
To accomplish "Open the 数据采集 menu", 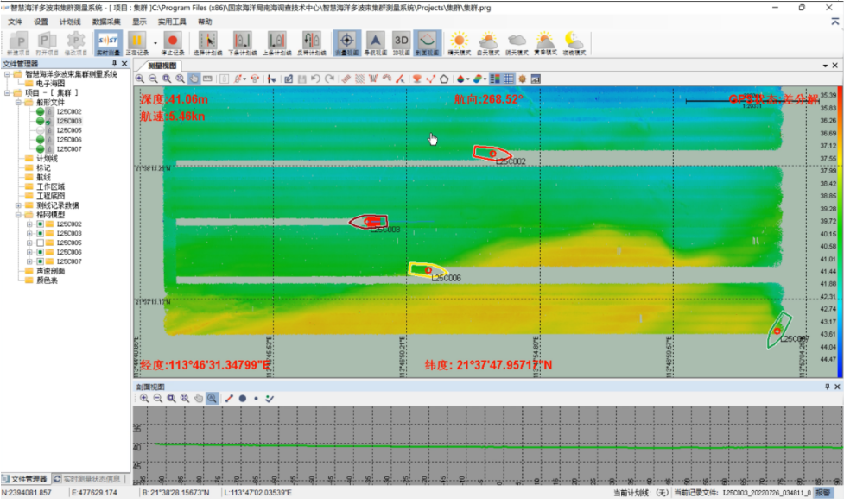I will [x=106, y=21].
